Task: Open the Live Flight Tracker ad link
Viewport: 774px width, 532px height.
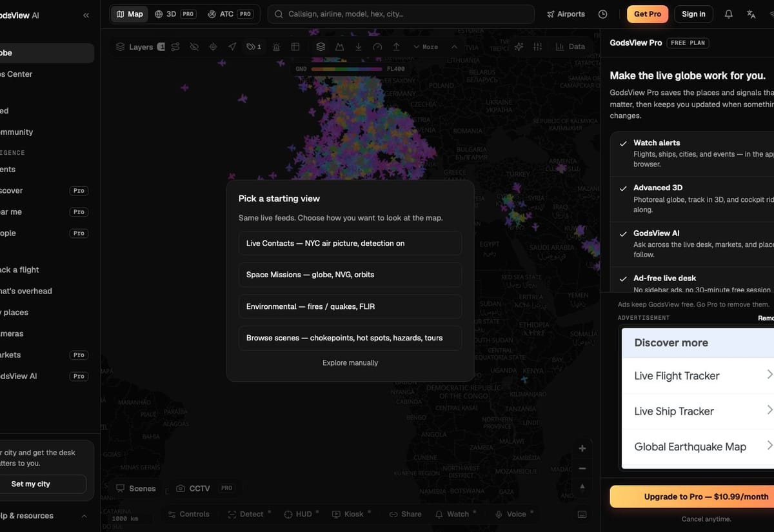Action: click(x=698, y=376)
